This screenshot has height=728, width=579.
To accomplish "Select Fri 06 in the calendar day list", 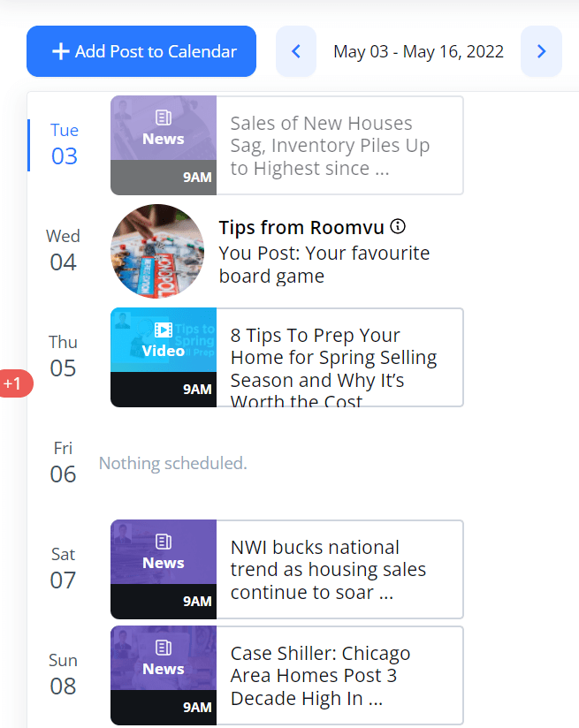I will 63,463.
